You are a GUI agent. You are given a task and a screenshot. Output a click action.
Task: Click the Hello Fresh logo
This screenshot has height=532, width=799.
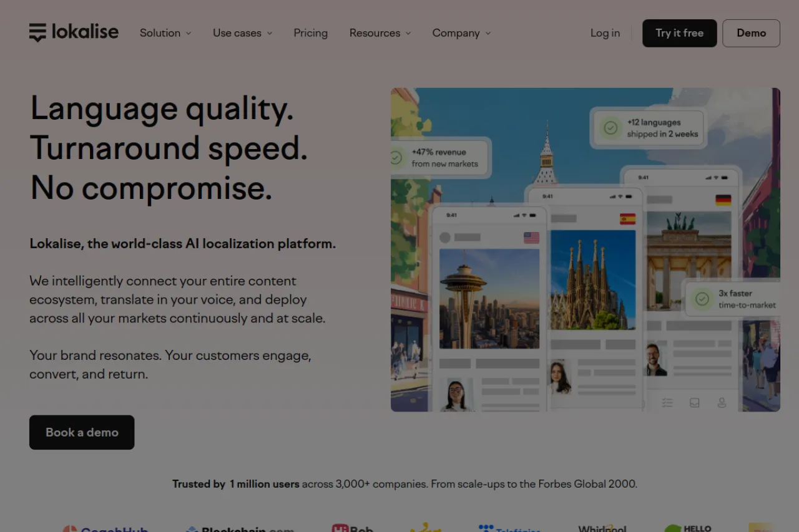[x=689, y=528]
